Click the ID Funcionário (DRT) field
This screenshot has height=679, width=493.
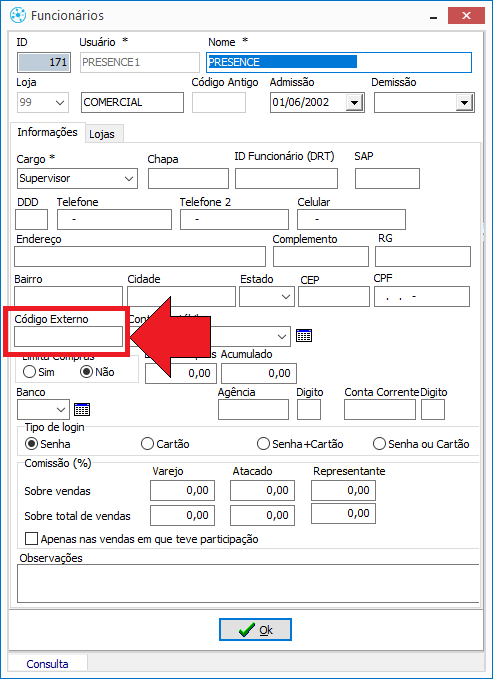coord(286,178)
